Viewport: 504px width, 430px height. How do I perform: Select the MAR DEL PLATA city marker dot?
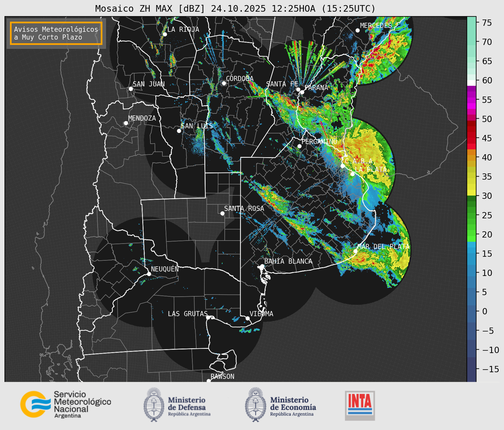point(356,251)
